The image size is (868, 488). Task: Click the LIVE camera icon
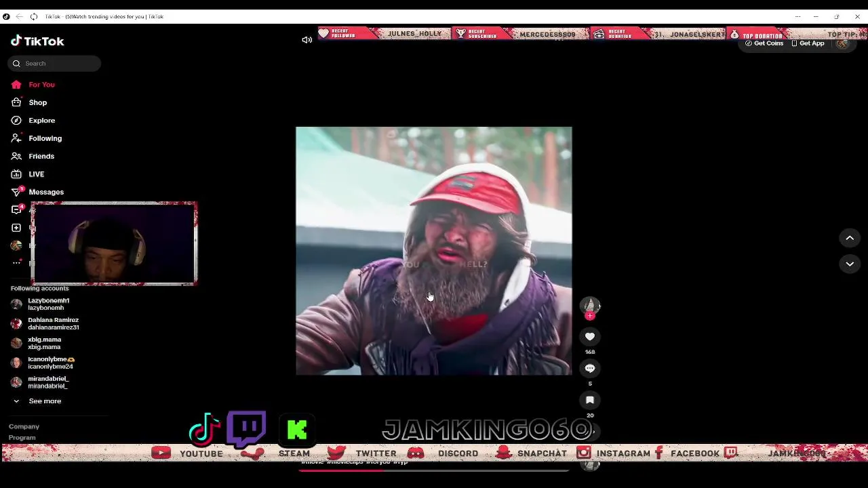pyautogui.click(x=16, y=174)
